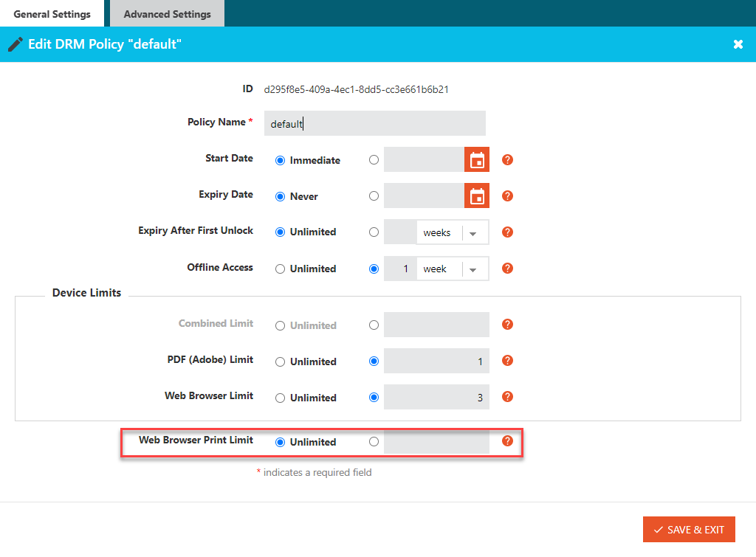Select numeric Web Browser Limit radio

(374, 398)
